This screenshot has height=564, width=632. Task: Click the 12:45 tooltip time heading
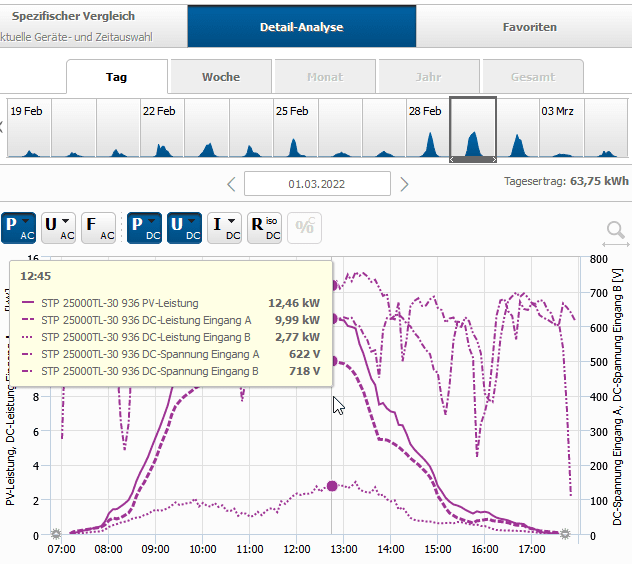tap(35, 276)
